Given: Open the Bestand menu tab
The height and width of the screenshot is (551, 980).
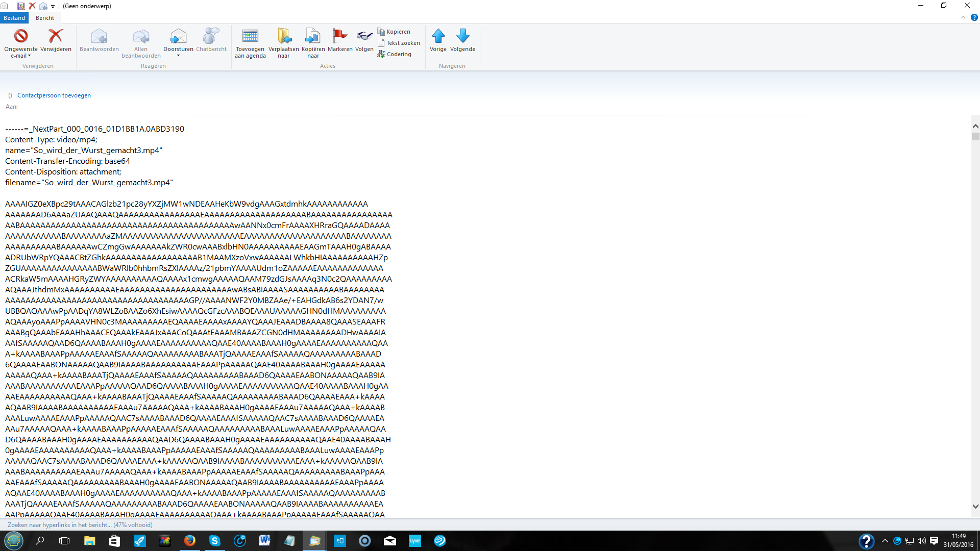Looking at the screenshot, I should (14, 18).
